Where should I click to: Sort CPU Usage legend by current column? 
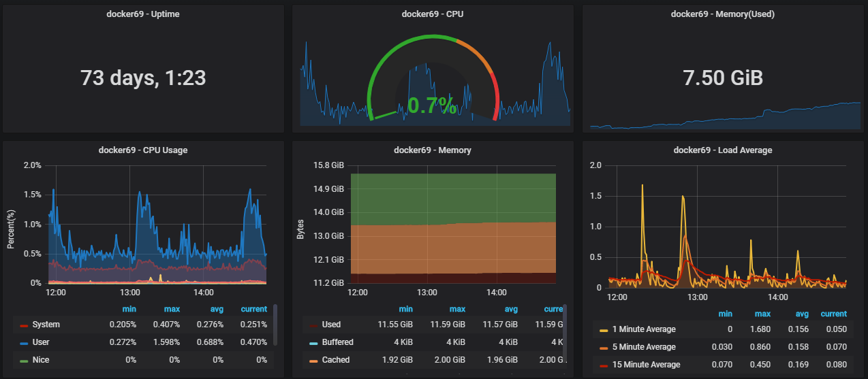253,309
